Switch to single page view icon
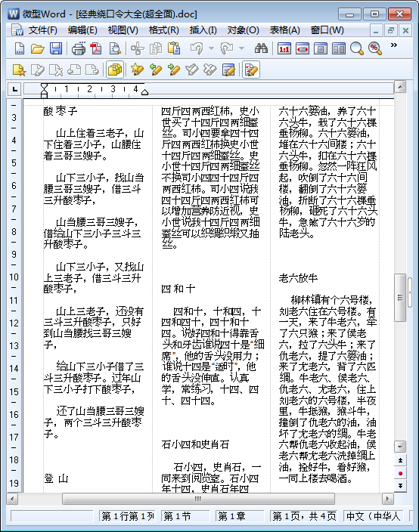 coord(321,49)
